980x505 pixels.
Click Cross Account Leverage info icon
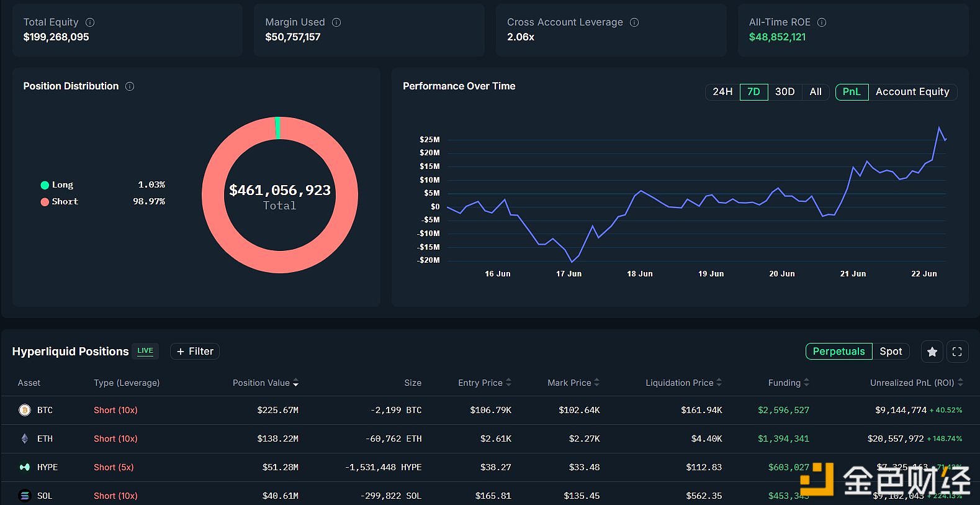[x=634, y=22]
